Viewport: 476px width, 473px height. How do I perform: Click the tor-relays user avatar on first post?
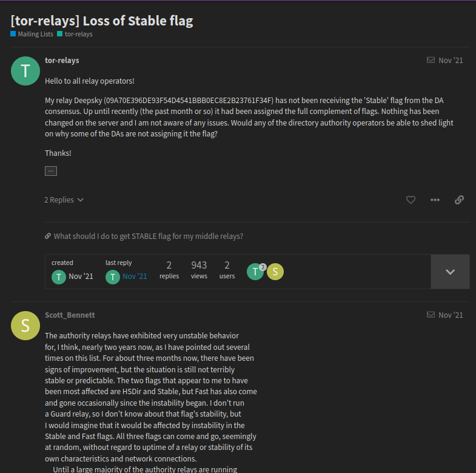(25, 71)
